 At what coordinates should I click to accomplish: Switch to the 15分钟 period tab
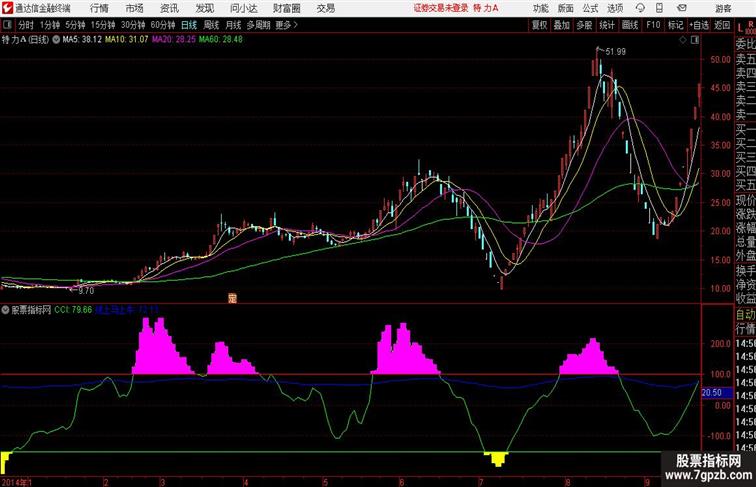(x=103, y=25)
